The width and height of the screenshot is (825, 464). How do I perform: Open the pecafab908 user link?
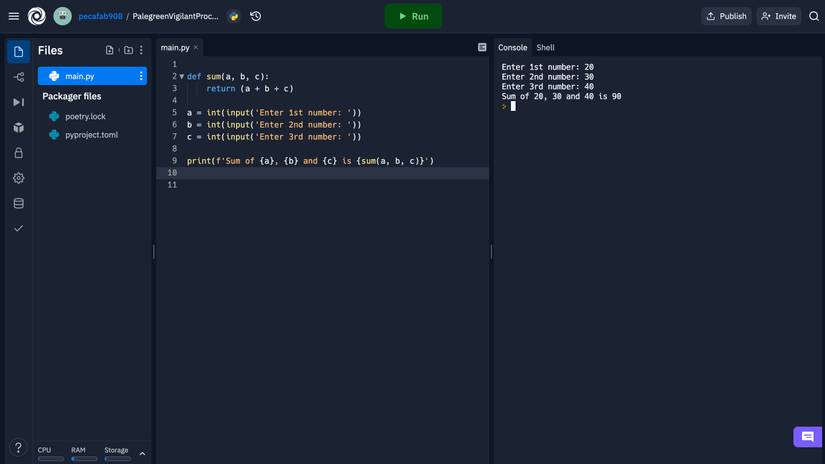[x=100, y=16]
